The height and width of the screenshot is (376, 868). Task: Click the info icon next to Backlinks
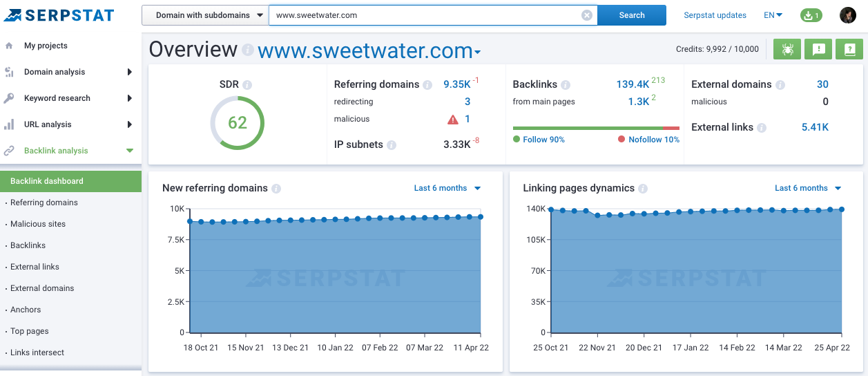[566, 85]
